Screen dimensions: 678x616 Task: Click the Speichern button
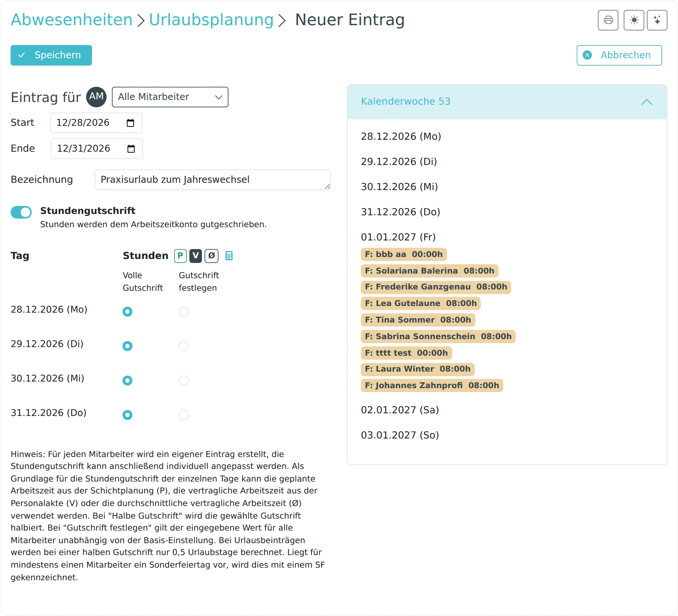[51, 55]
